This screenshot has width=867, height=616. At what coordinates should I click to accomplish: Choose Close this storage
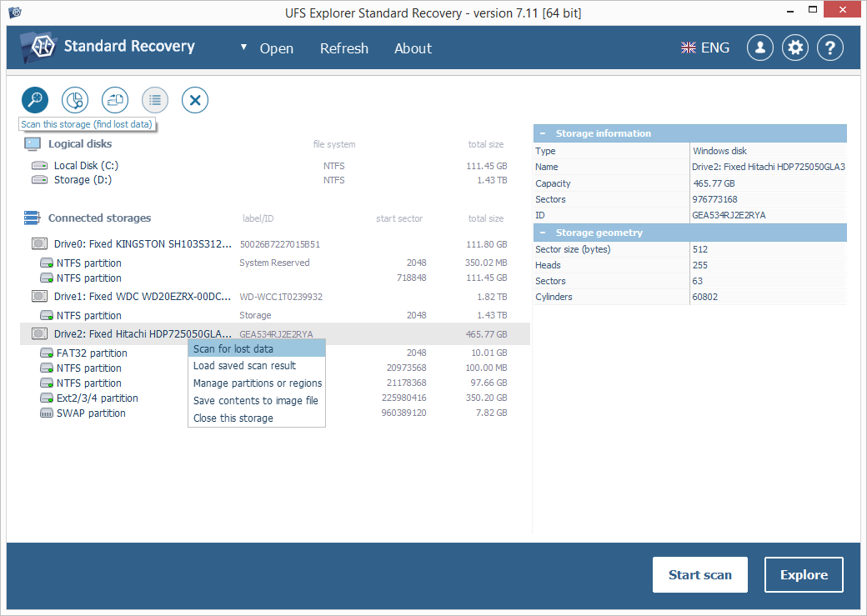[257, 418]
